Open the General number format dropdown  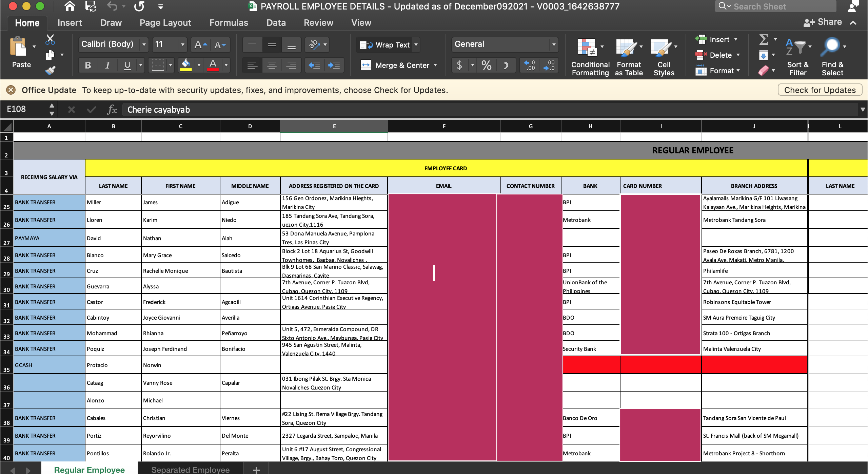(x=554, y=44)
